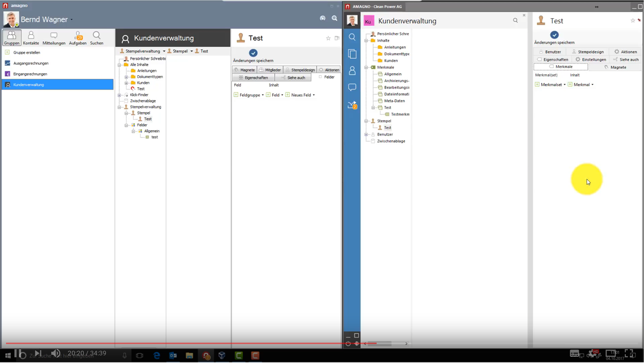644x363 pixels.
Task: Click user avatar in right AMAGNO window
Action: point(352,21)
